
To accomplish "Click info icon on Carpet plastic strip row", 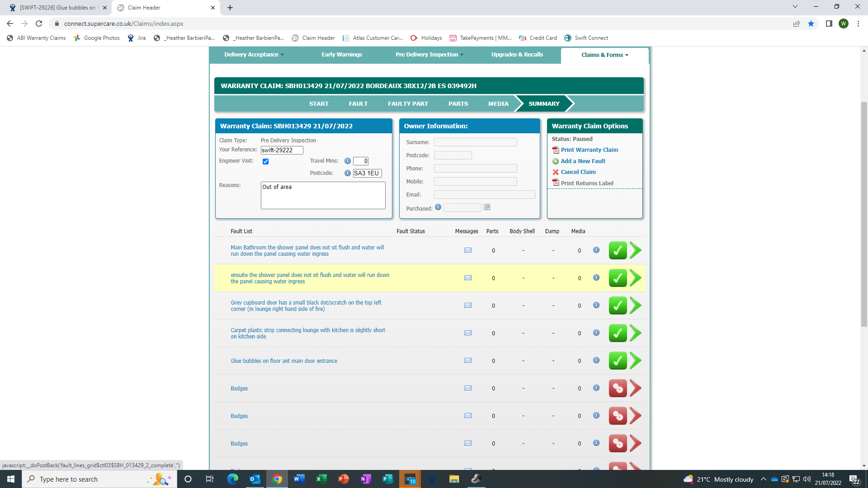I will click(596, 333).
